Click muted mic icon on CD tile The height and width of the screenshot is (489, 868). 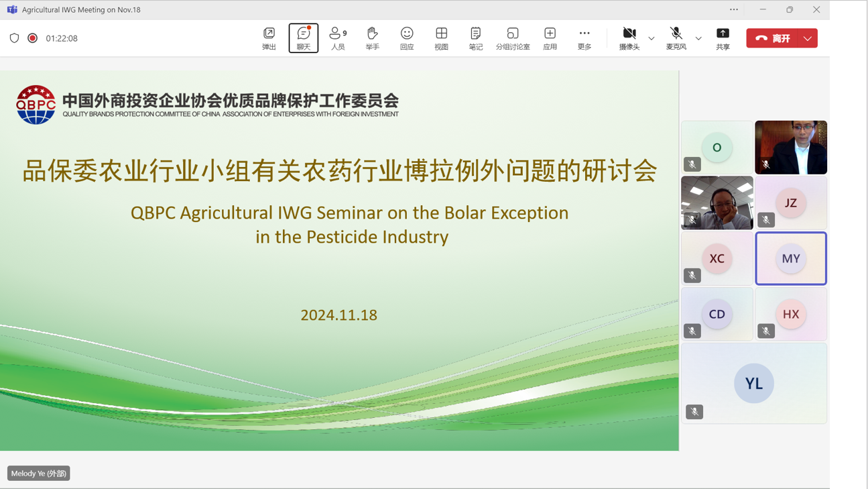[x=692, y=331]
